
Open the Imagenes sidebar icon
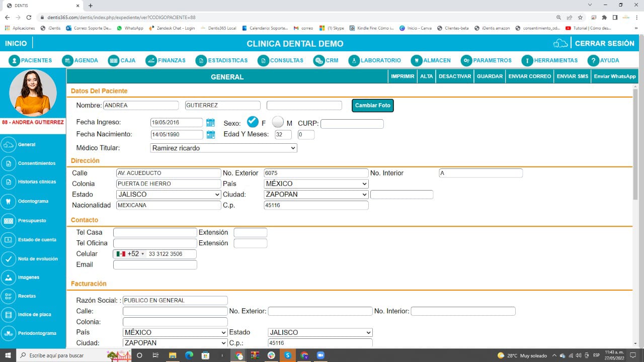[8, 277]
